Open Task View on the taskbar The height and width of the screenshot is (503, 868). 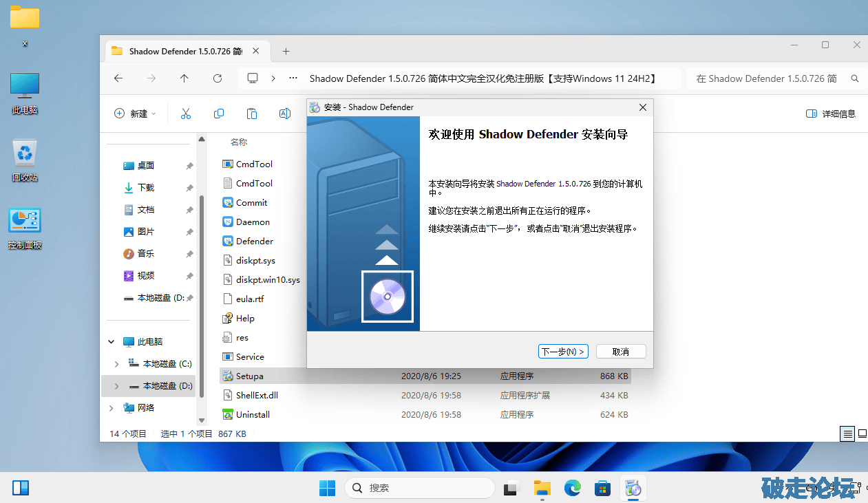(x=511, y=488)
